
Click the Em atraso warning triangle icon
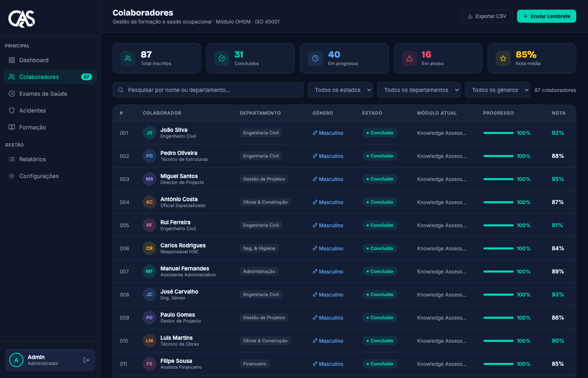(x=409, y=58)
